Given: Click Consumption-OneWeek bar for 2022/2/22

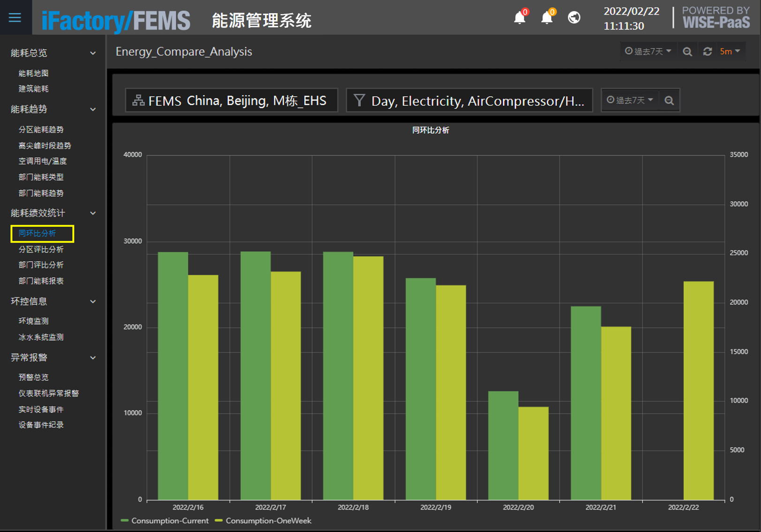Looking at the screenshot, I should tap(698, 390).
